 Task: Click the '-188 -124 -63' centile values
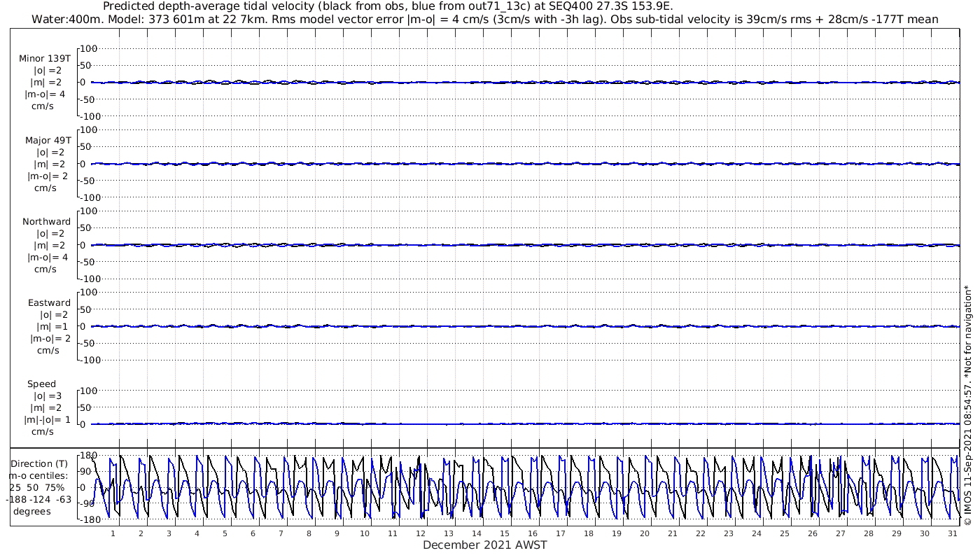[38, 499]
